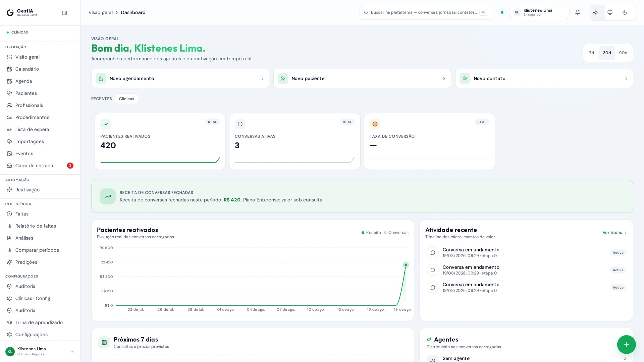Click the Profissionais sidebar icon
Image resolution: width=644 pixels, height=362 pixels.
(x=9, y=105)
